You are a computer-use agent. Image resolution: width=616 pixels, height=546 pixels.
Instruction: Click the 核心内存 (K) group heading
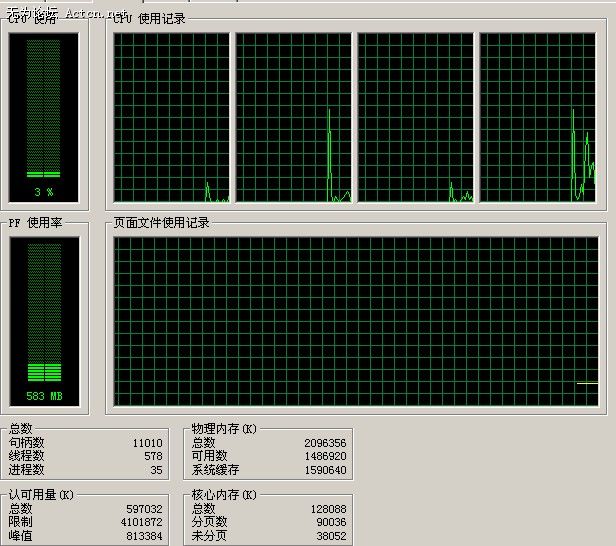[x=224, y=495]
